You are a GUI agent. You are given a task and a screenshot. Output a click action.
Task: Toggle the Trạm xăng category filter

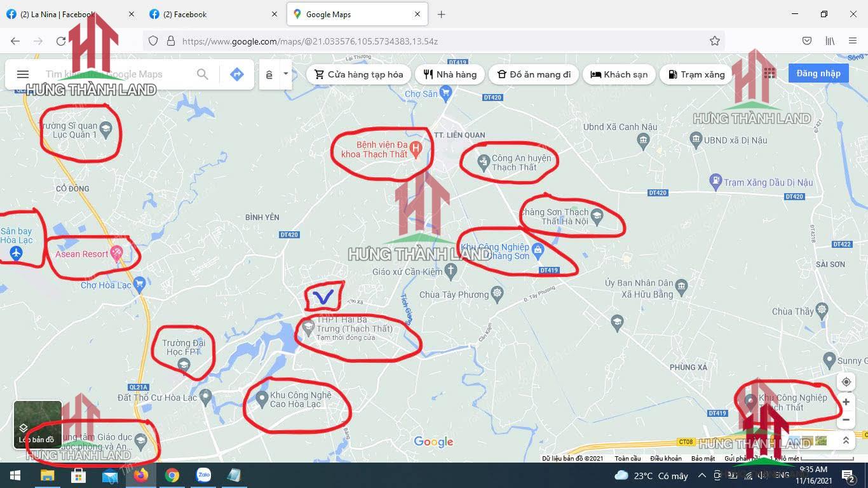tap(696, 74)
